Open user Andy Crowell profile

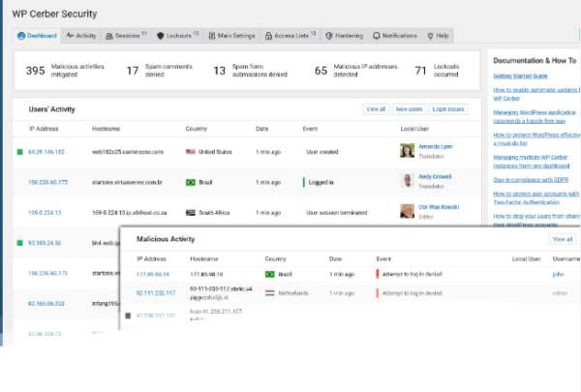(435, 177)
